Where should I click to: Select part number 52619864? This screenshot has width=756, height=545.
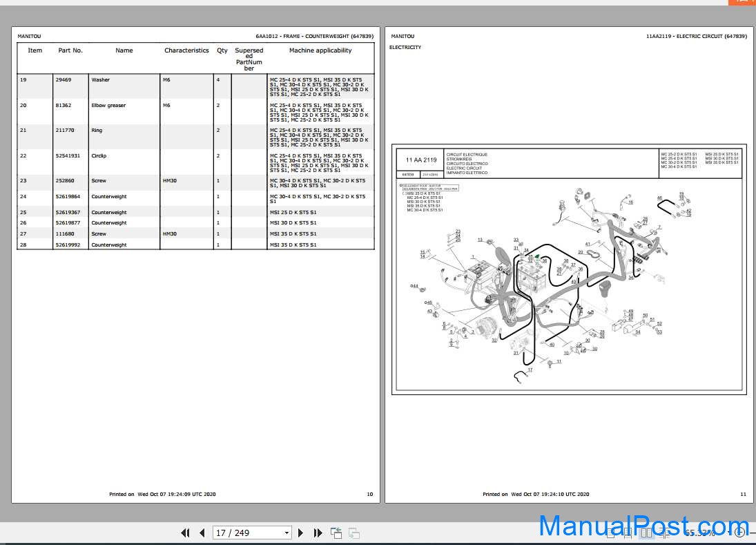point(68,197)
